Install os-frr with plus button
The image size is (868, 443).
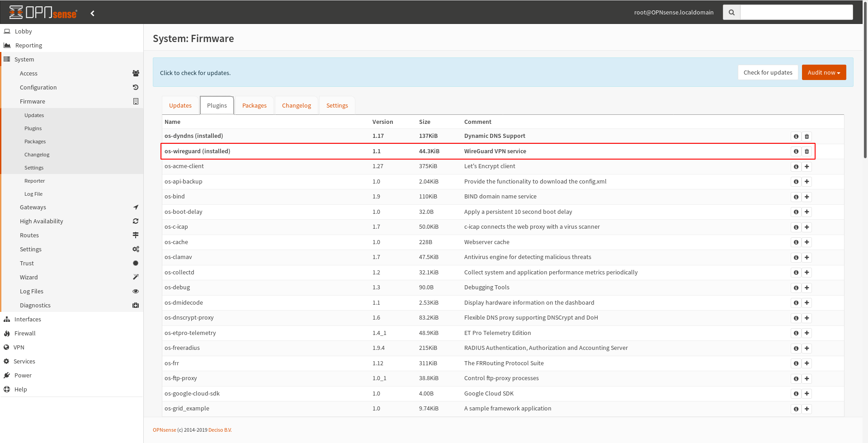click(x=807, y=363)
